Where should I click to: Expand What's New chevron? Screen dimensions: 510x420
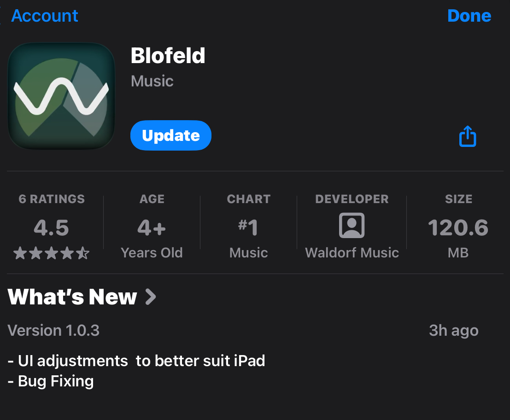pos(151,297)
